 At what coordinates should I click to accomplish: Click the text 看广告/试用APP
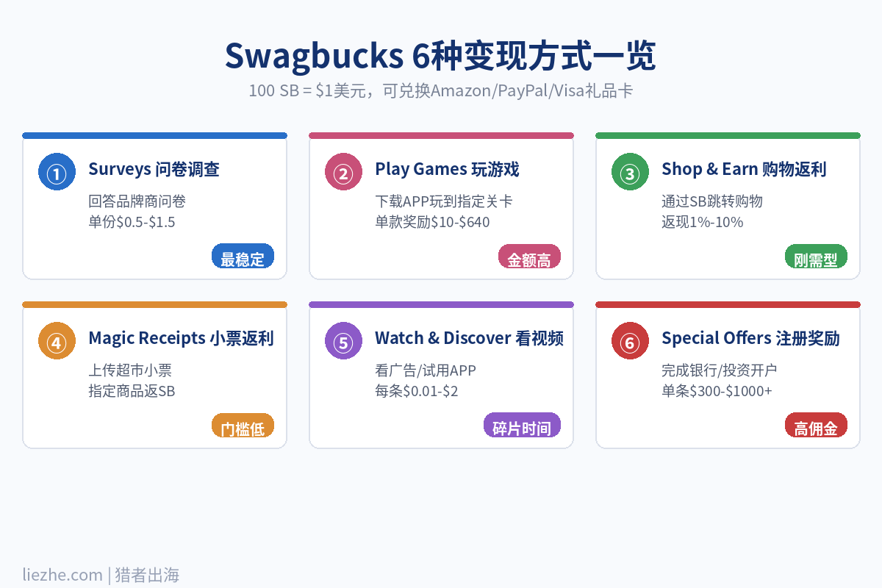click(x=426, y=370)
